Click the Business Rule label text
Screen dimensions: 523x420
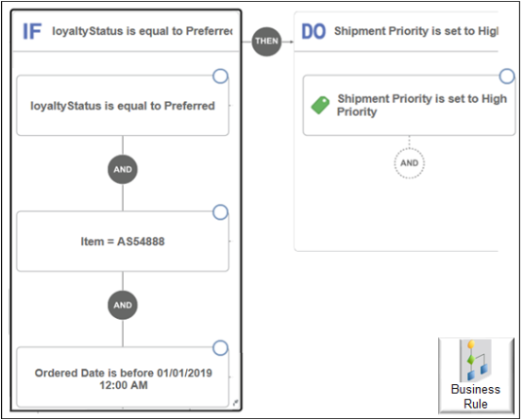(476, 396)
